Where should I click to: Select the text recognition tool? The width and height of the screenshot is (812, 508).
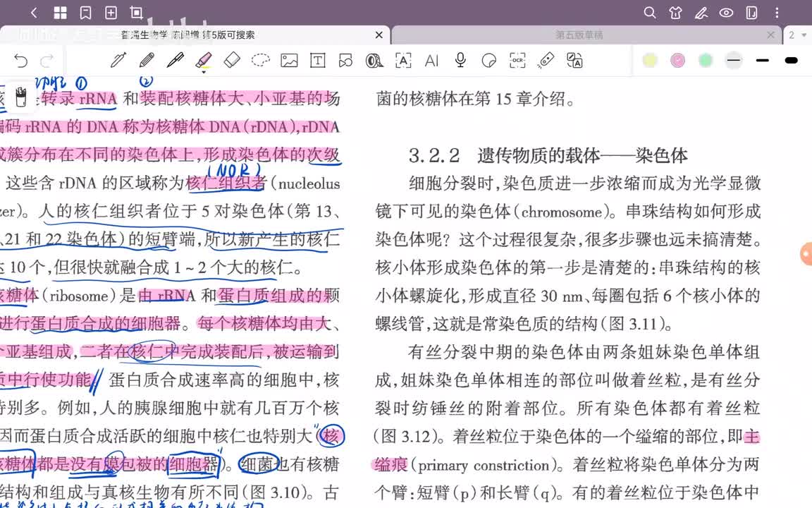click(x=403, y=61)
